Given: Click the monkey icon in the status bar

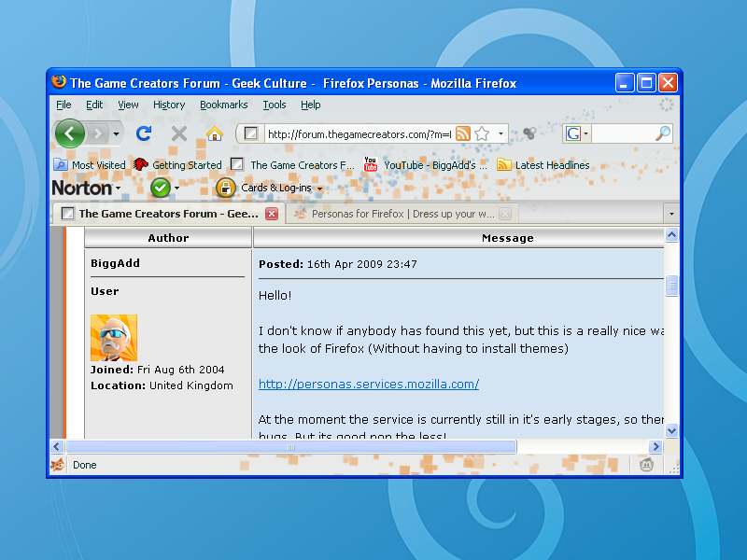Looking at the screenshot, I should click(646, 464).
